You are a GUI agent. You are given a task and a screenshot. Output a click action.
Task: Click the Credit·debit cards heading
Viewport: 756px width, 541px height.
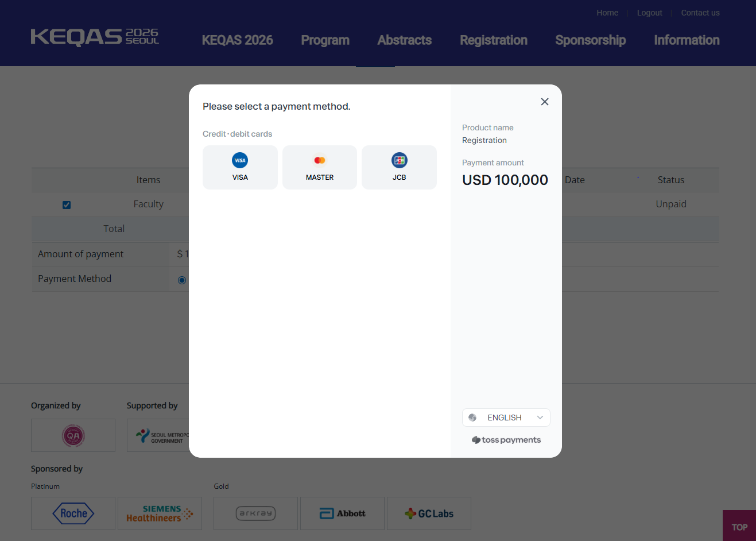click(x=237, y=134)
